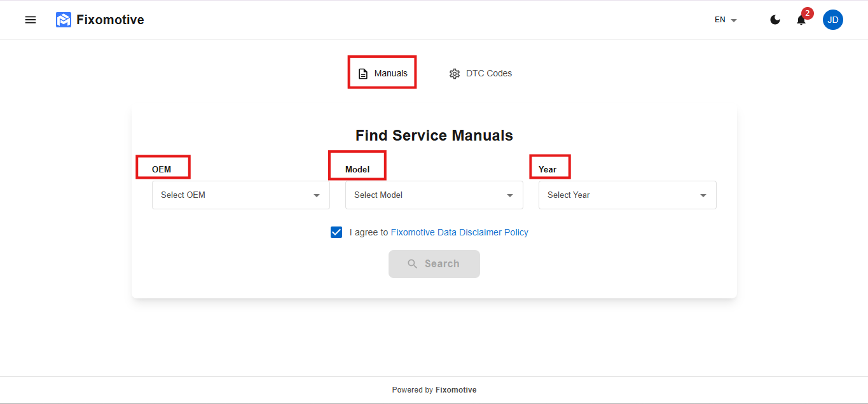Viewport: 868px width, 404px height.
Task: Expand the Select Model dropdown
Action: point(434,195)
